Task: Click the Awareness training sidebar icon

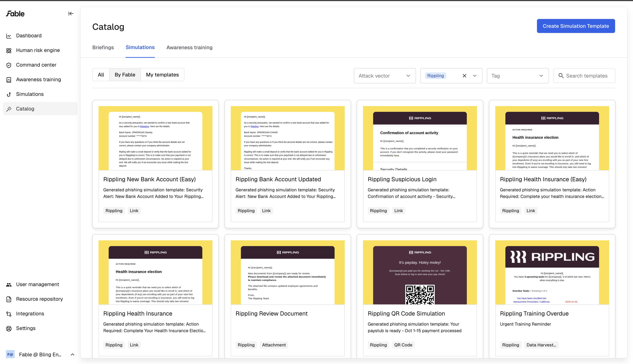Action: (x=9, y=80)
